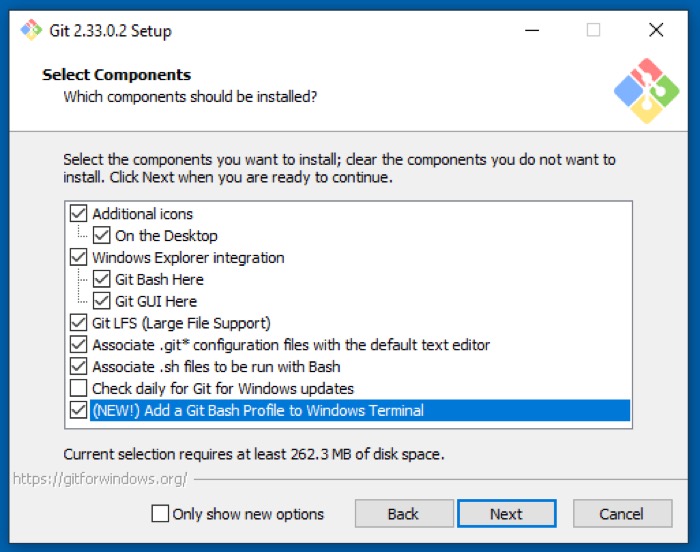Cancel the Git setup

(621, 514)
